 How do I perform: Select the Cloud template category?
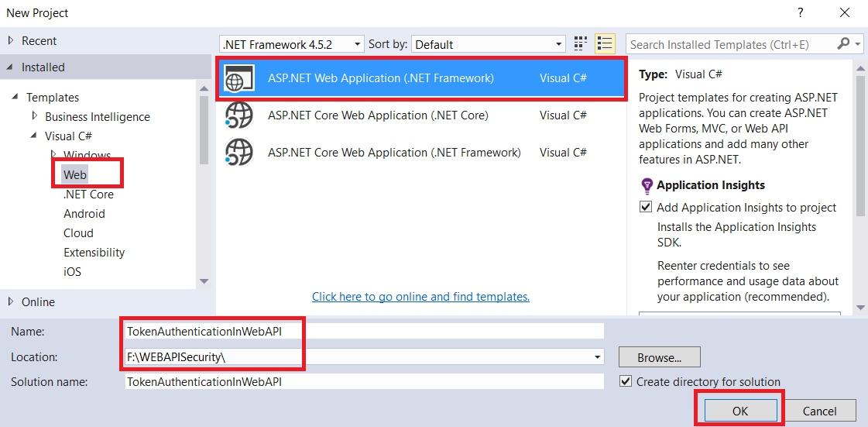(x=79, y=233)
